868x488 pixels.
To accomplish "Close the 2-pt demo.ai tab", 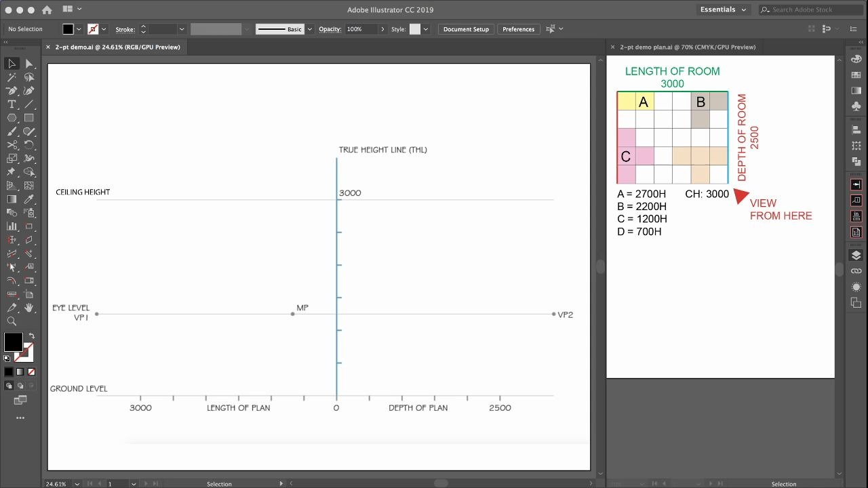I will [x=47, y=47].
